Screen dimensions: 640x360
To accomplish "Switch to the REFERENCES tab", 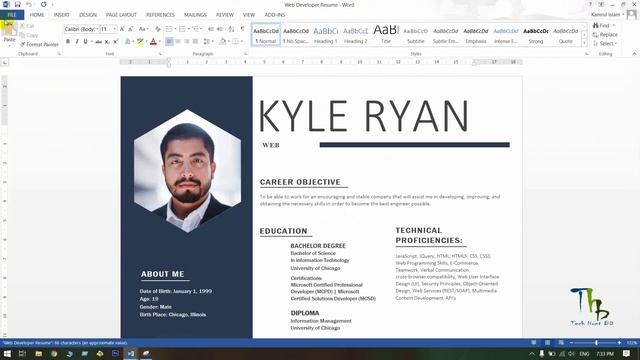I will [160, 15].
